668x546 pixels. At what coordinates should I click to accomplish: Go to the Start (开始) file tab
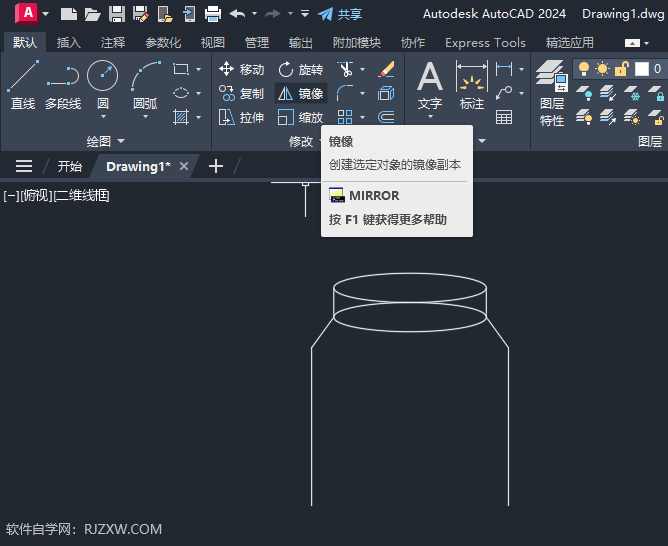point(69,166)
